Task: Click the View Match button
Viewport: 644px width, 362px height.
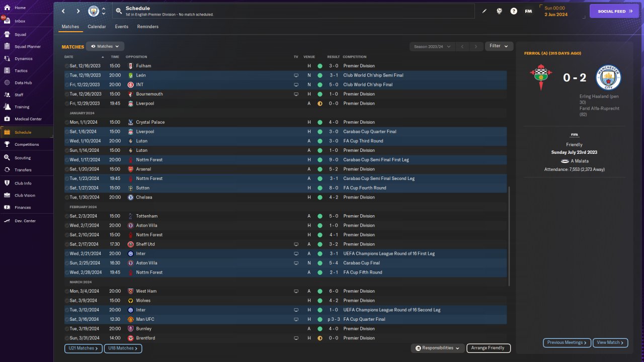Action: tap(610, 343)
